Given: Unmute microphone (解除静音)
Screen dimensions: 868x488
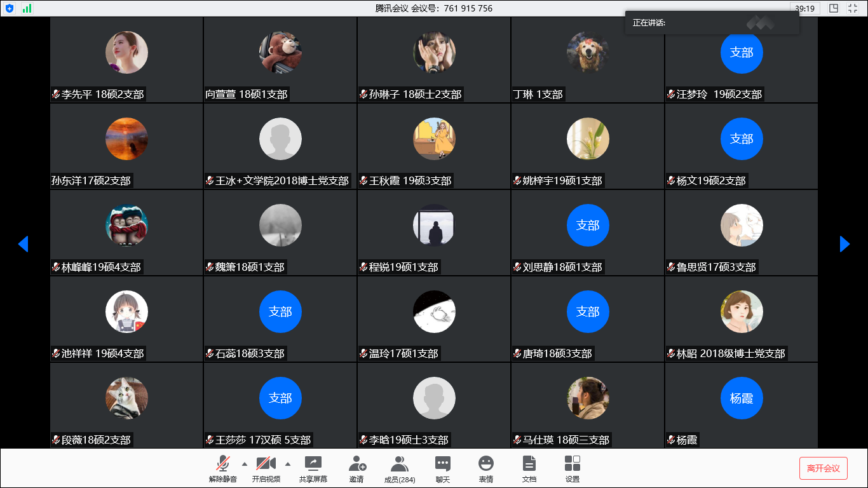Looking at the screenshot, I should coord(223,469).
